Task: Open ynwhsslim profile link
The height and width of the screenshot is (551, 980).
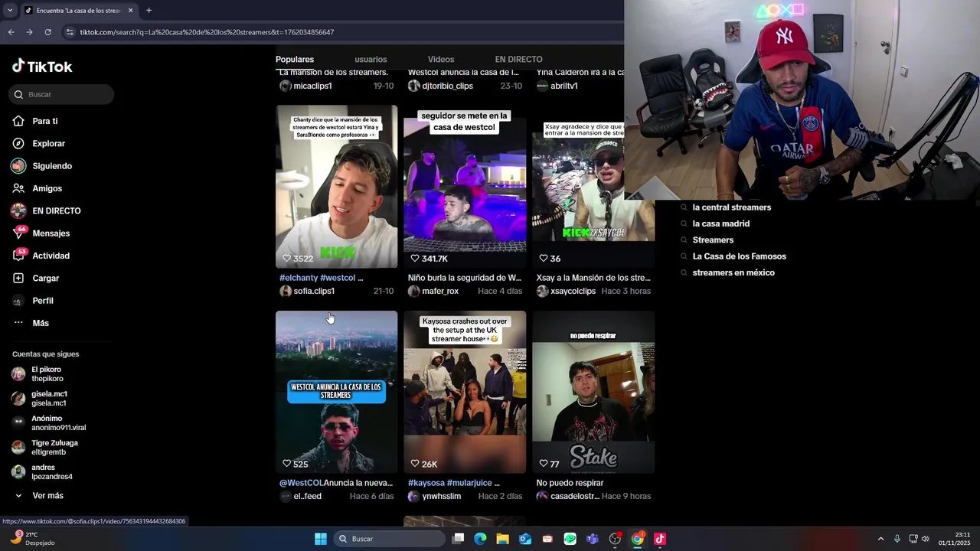Action: tap(441, 496)
